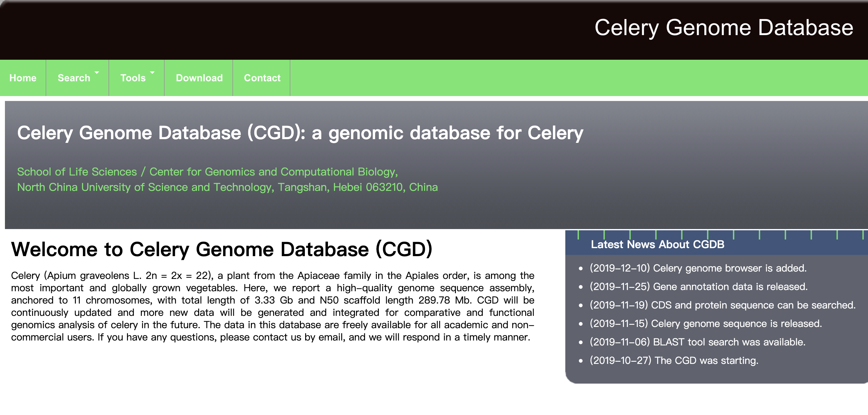868x415 pixels.
Task: Select the BLAST tool search news item
Action: (697, 342)
